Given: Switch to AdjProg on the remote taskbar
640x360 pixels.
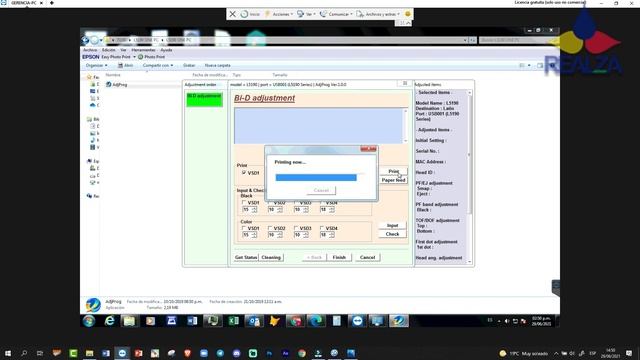Looking at the screenshot, I should (399, 321).
